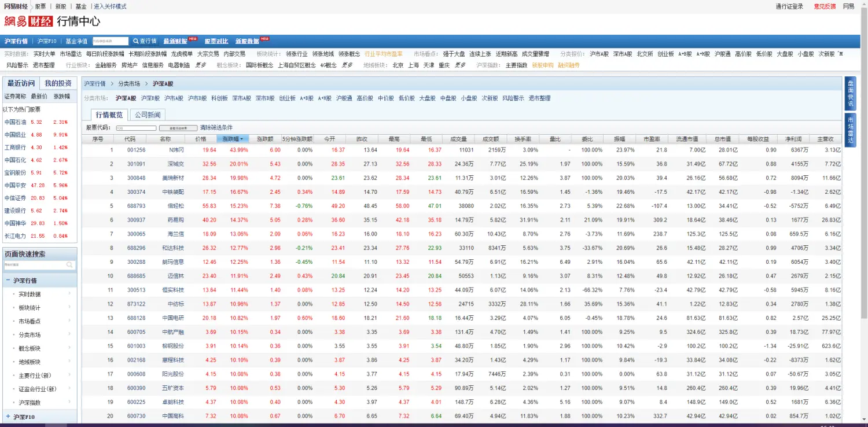Click the button beside 股票代码 input

click(x=178, y=128)
